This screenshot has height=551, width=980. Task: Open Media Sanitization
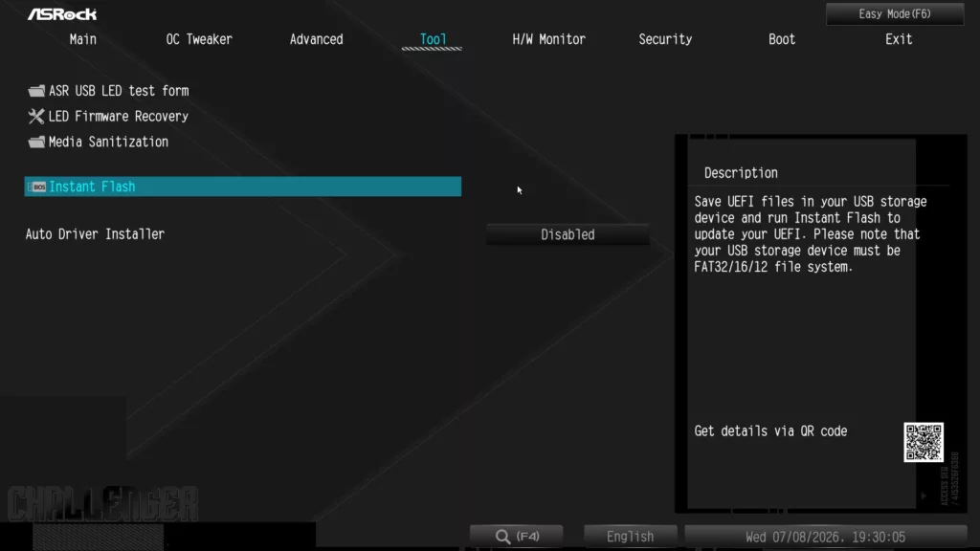coord(108,142)
